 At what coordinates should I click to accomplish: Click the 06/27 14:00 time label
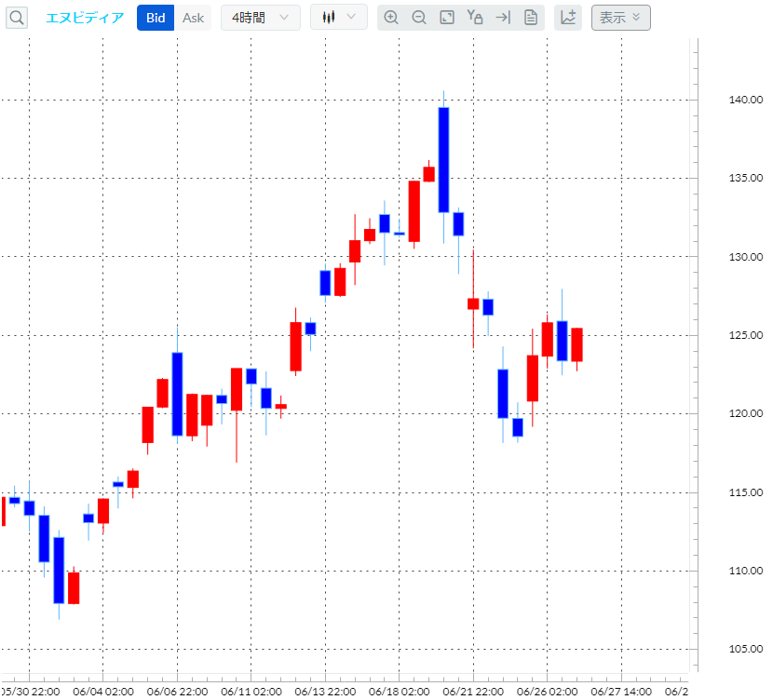pos(621,692)
